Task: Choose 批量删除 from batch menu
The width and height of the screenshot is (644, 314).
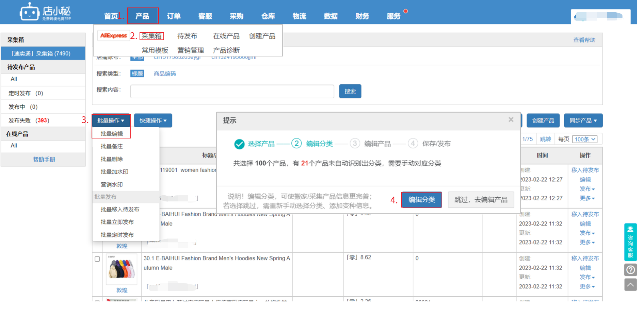Action: [112, 159]
